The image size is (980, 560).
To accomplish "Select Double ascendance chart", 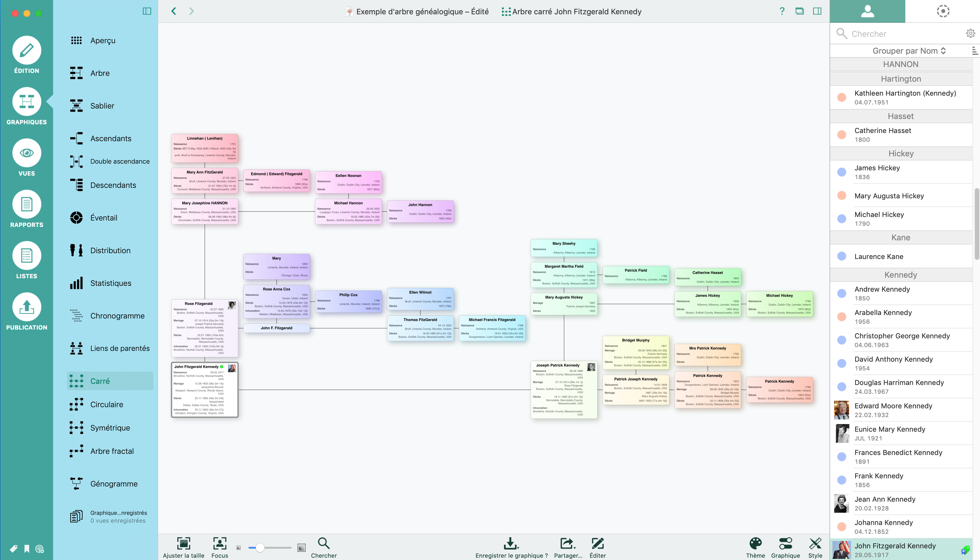I will click(x=110, y=162).
